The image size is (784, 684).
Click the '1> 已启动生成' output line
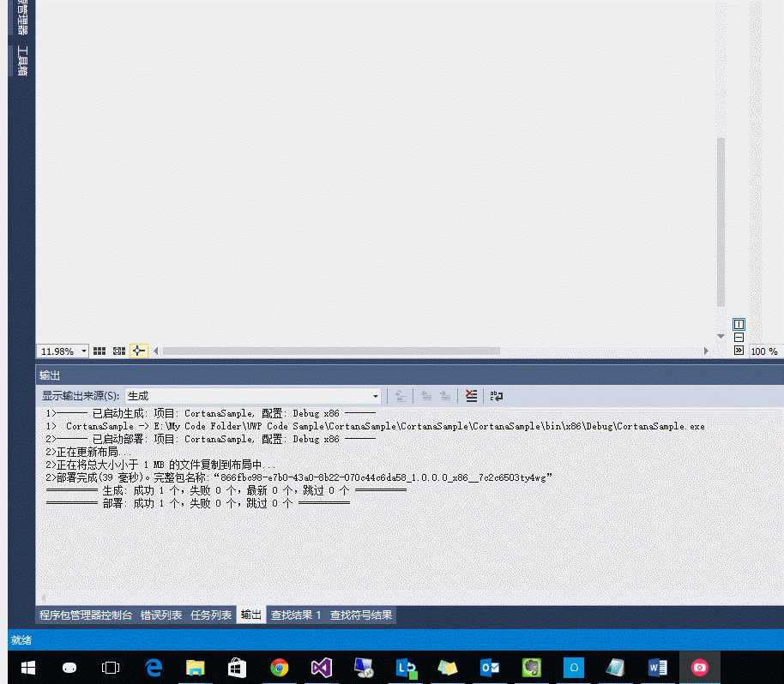click(210, 414)
